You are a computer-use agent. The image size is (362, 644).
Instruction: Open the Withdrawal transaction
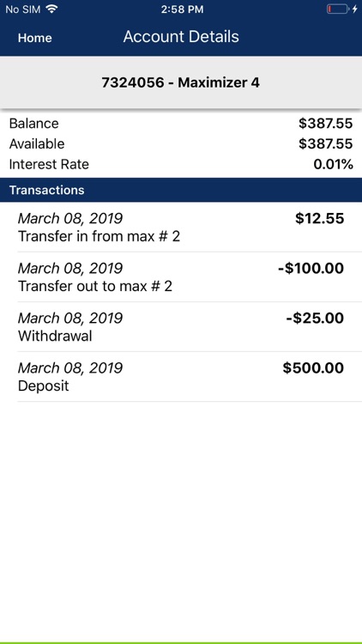pyautogui.click(x=181, y=327)
